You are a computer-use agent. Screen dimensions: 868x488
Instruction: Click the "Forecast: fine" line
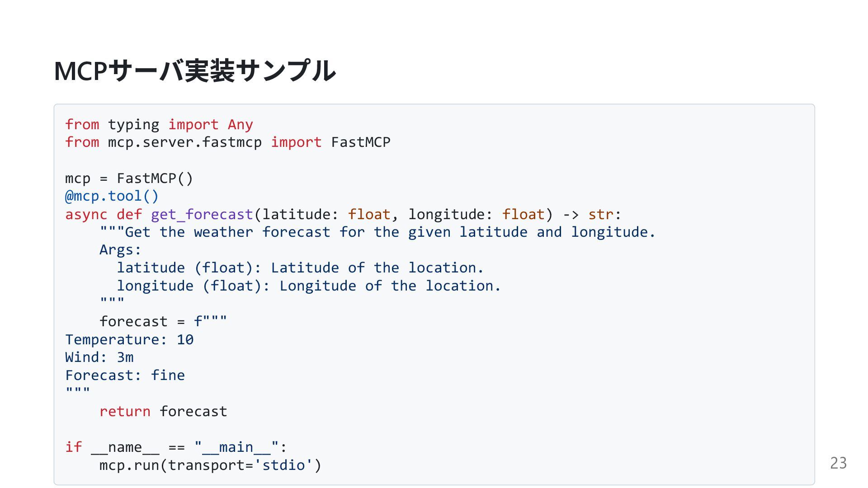[x=125, y=375]
